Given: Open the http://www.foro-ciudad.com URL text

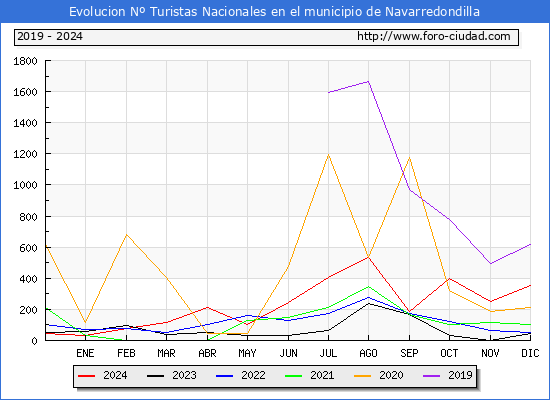Looking at the screenshot, I should coord(434,36).
